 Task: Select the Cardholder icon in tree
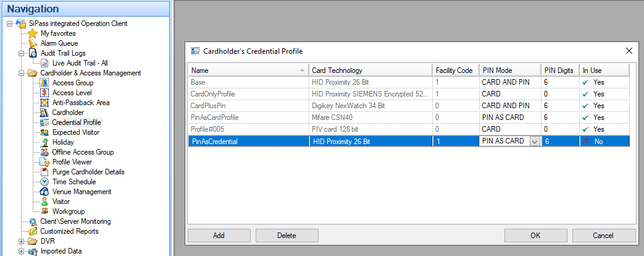click(x=44, y=113)
